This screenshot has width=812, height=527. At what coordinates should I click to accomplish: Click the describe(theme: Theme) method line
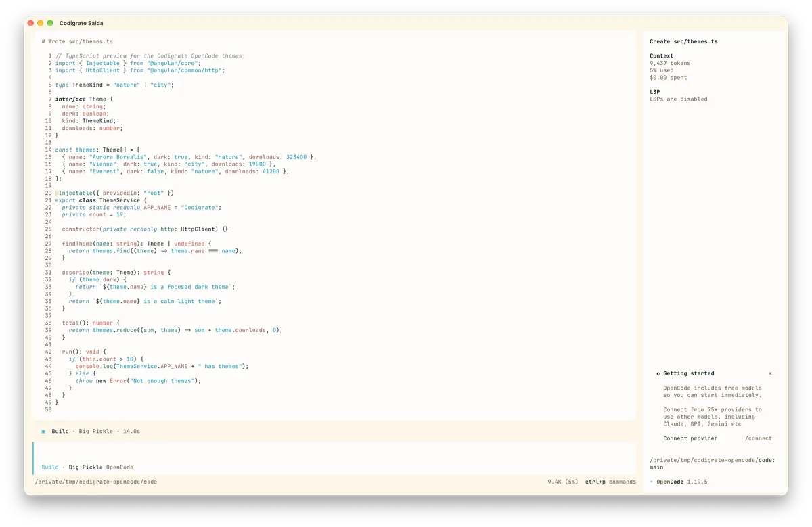click(x=116, y=272)
